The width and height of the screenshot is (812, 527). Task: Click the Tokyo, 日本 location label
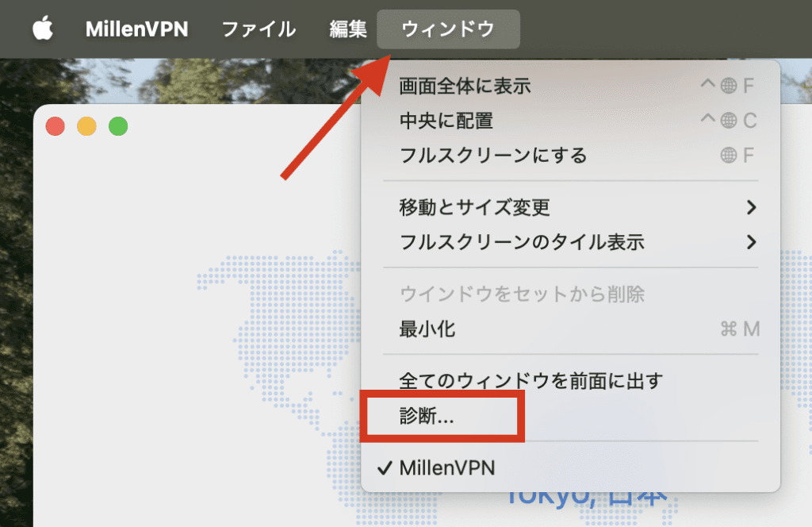tap(585, 498)
